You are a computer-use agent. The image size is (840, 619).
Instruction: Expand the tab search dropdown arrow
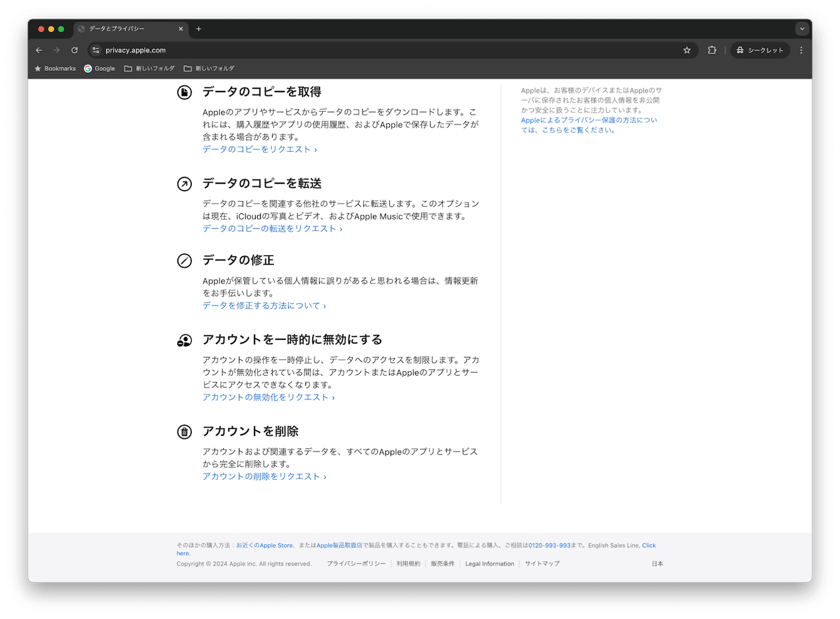[x=802, y=29]
